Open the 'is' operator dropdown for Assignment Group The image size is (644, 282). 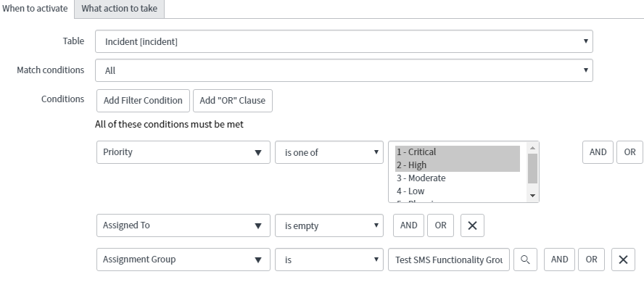tap(329, 260)
